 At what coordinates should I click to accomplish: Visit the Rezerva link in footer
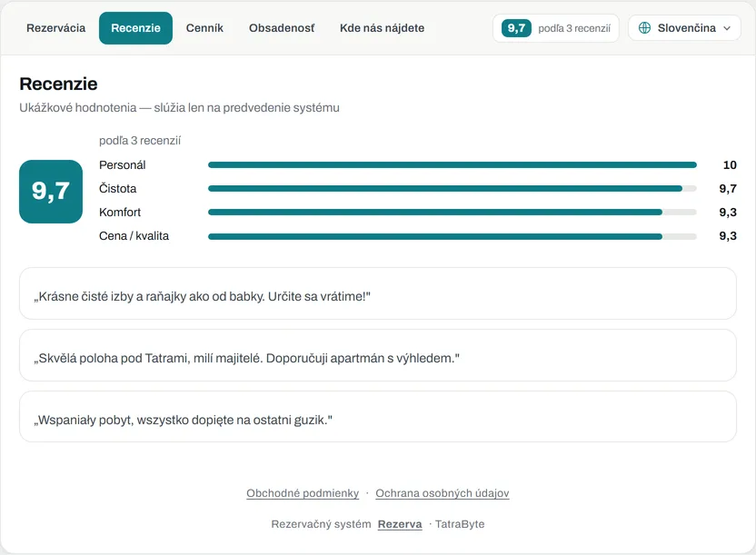point(400,524)
